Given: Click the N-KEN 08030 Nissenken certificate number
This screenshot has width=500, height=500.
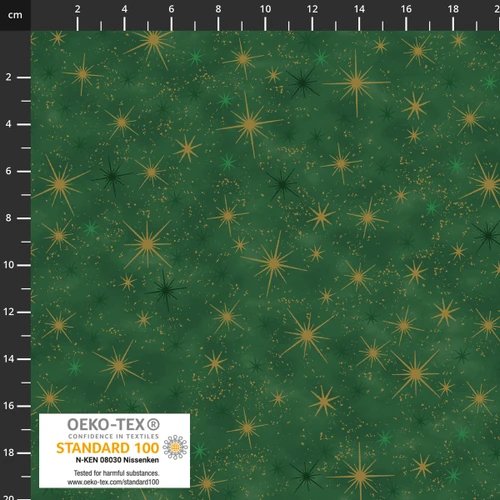Looking at the screenshot, I should (x=117, y=460).
